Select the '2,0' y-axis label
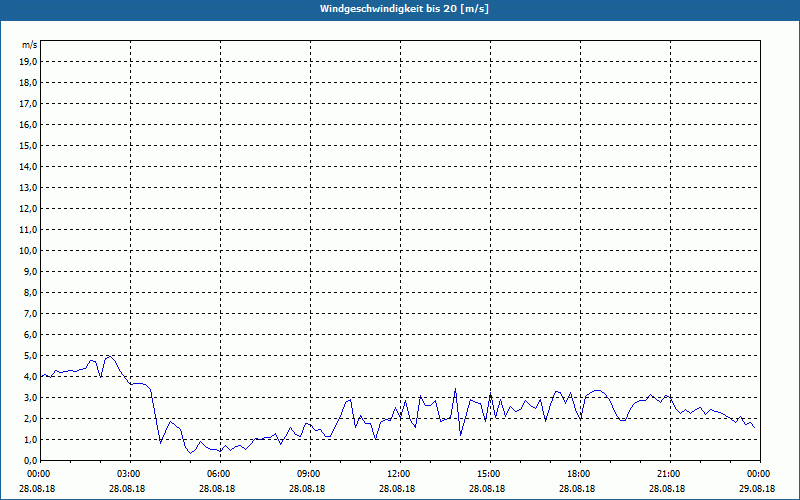The height and width of the screenshot is (500, 800). click(31, 419)
